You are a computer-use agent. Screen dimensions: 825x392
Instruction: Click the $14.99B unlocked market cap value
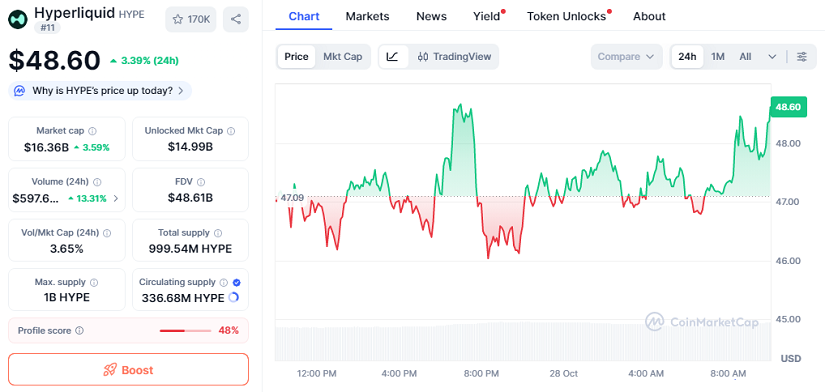(190, 147)
